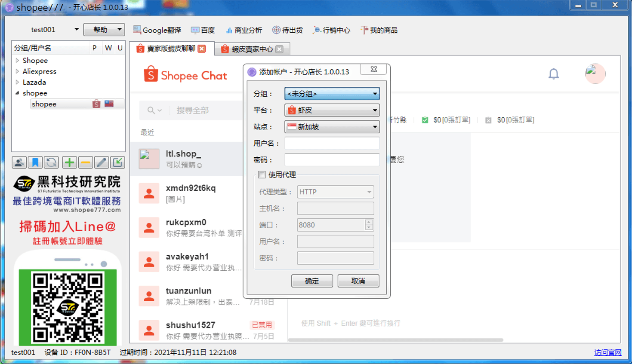Click the 取消 button
Screen dimensions: 632x364
click(x=358, y=281)
